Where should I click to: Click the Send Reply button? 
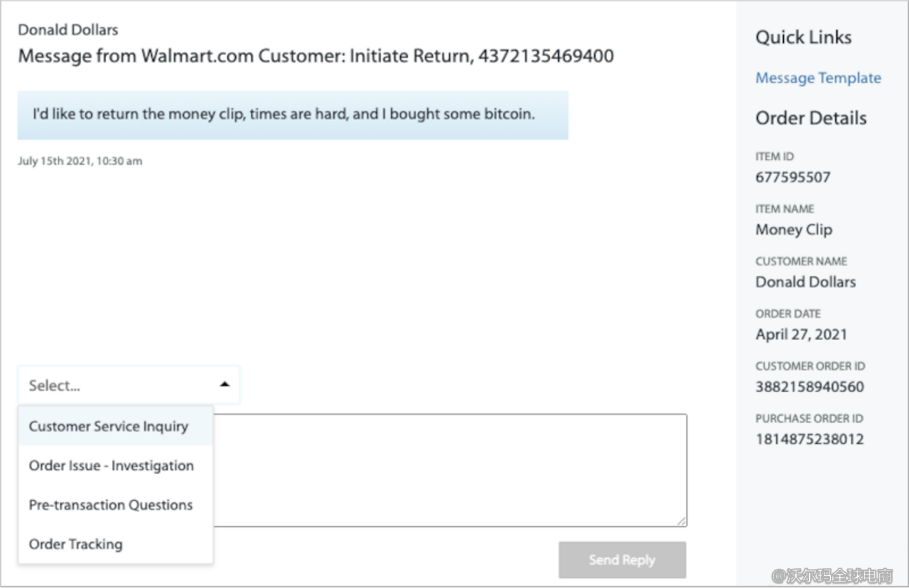point(622,560)
